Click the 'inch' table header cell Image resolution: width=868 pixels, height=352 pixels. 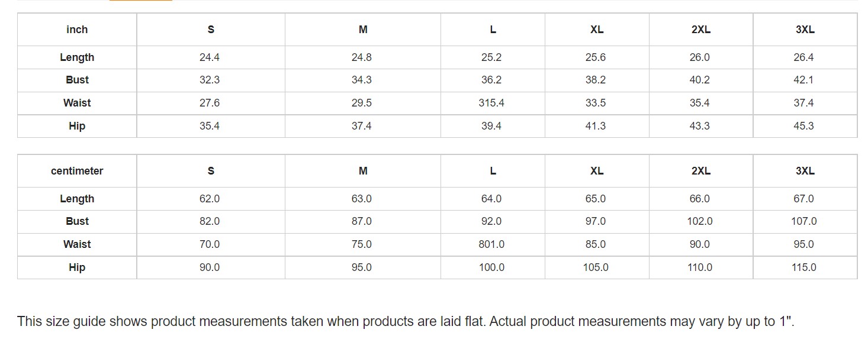coord(77,30)
